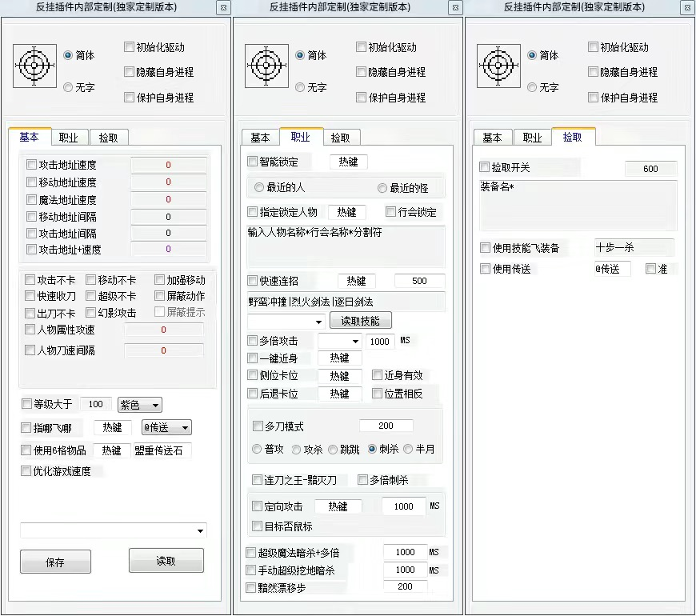The height and width of the screenshot is (616, 696).
Task: Open 职业 tab in right window
Action: [532, 138]
